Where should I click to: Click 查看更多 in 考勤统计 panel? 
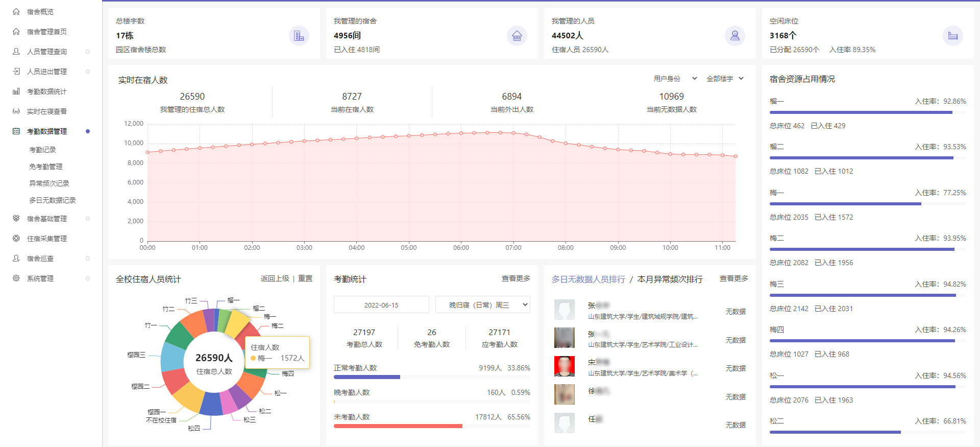coord(516,278)
